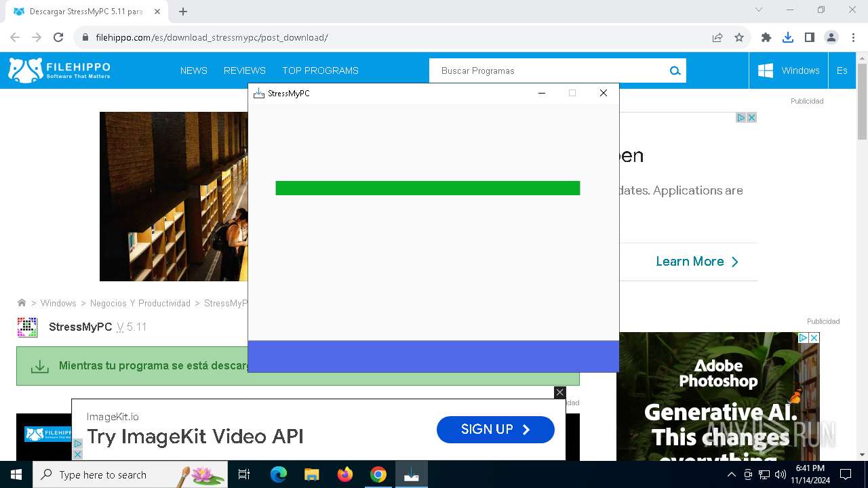
Task: Click the StressMyPC title heading
Action: (81, 327)
